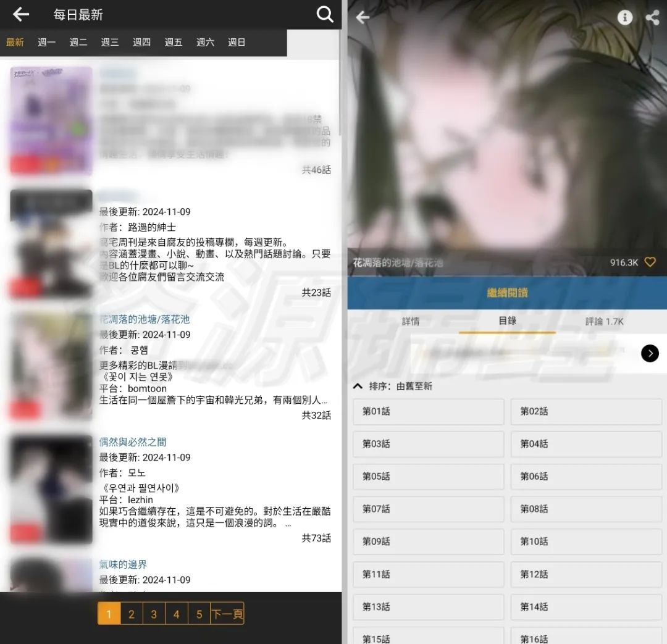Tap the 共73話 chapter count

316,538
